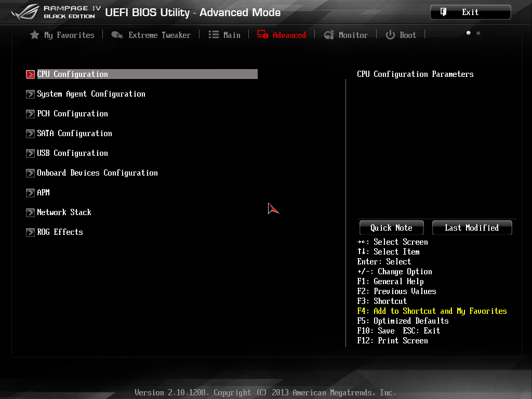Expand System Agent Configuration arrow
532x399 pixels.
click(31, 94)
